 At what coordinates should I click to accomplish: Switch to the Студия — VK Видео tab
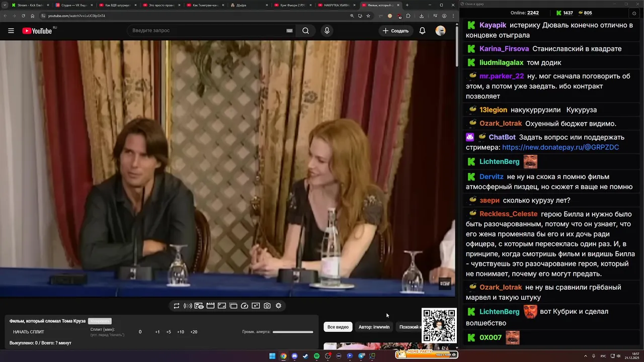pos(73,5)
